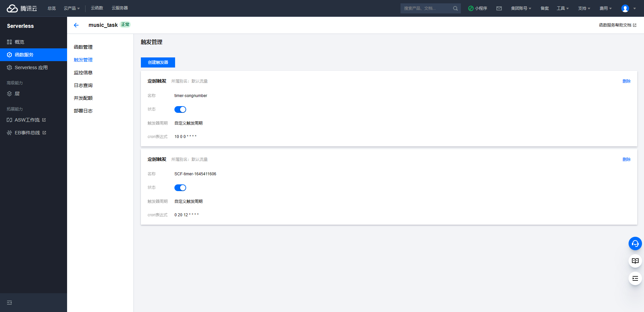
Task: Switch to the 并发配额 tab
Action: 83,98
